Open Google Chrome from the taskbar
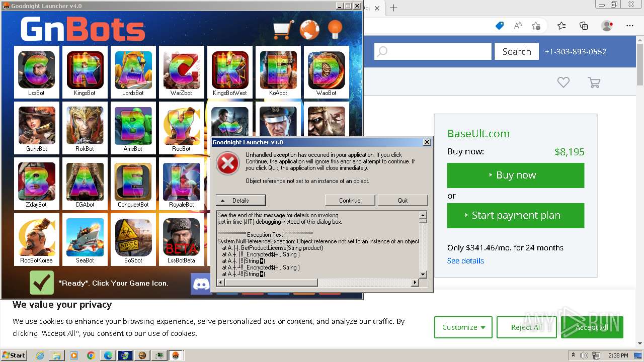 point(91,355)
